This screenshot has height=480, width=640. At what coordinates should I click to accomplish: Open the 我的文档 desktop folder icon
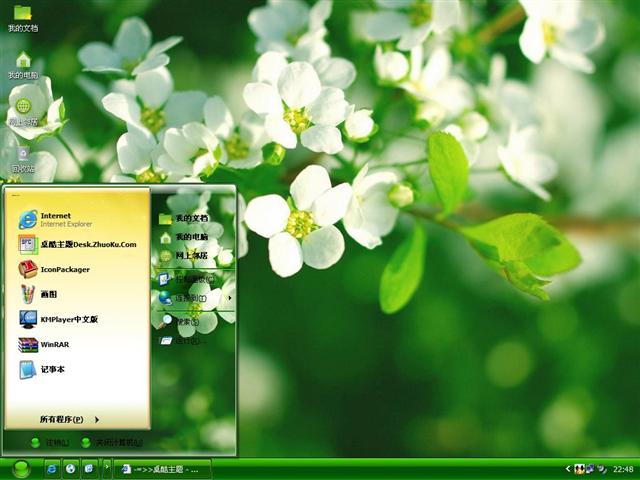coord(22,18)
